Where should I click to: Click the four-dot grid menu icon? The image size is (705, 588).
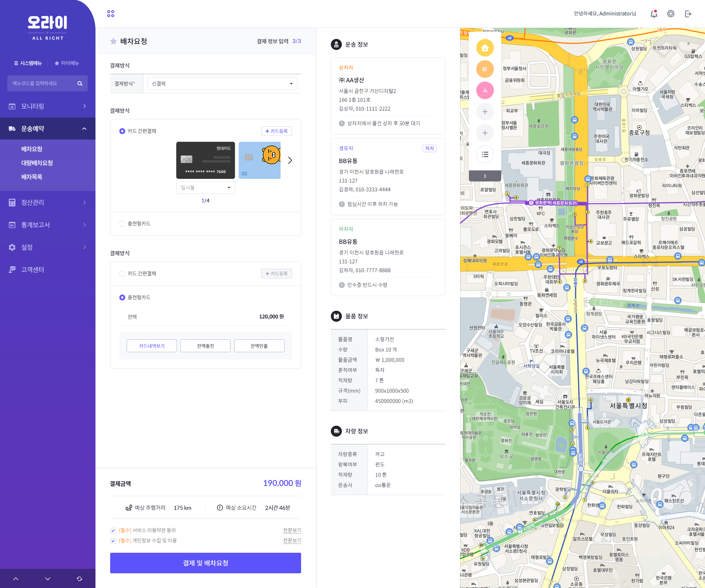pyautogui.click(x=111, y=14)
